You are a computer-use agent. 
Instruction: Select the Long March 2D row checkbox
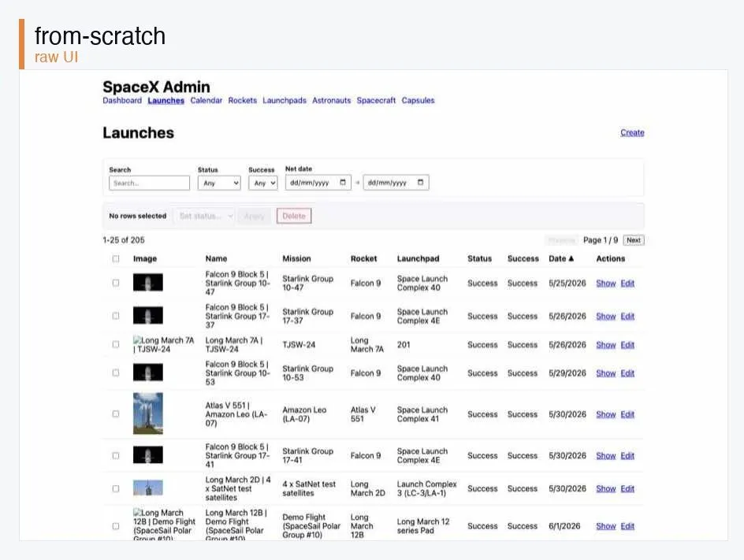click(116, 488)
